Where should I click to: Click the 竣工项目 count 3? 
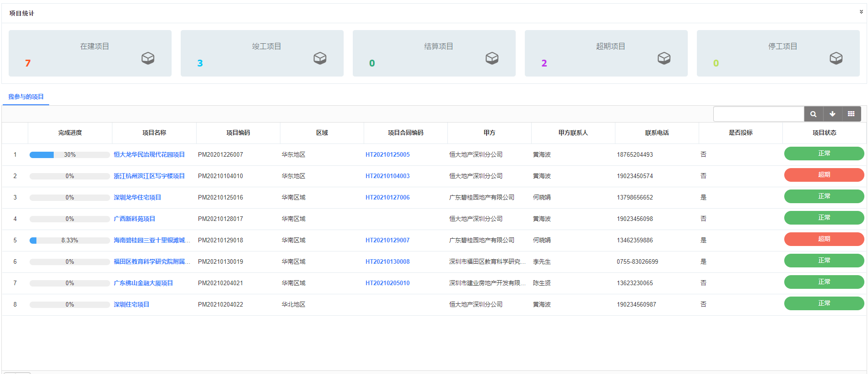200,63
